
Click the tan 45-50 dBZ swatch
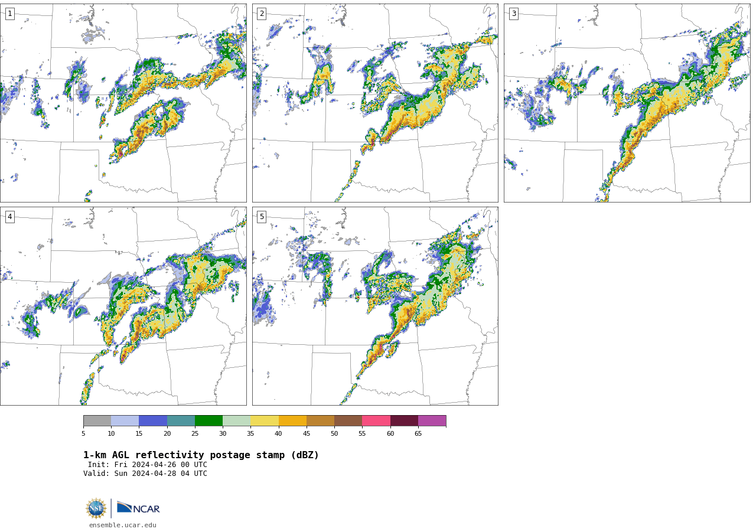coord(320,421)
